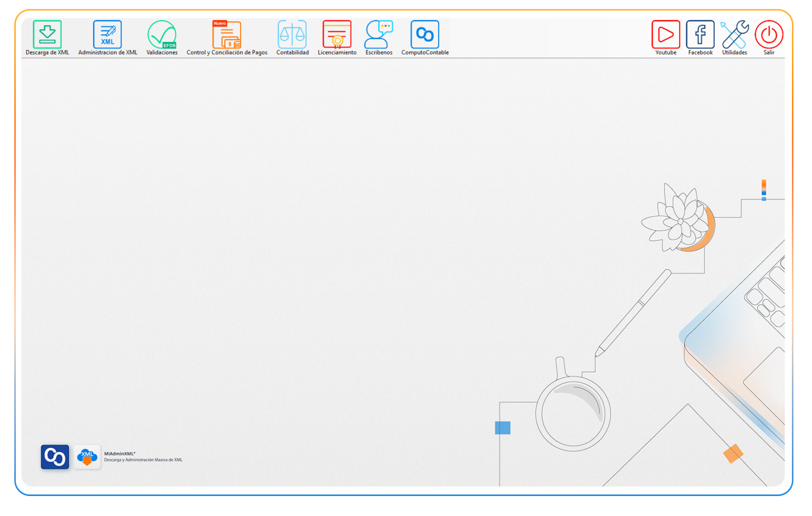The image size is (812, 516).
Task: Select the MiAdminXML footer text
Action: (121, 453)
